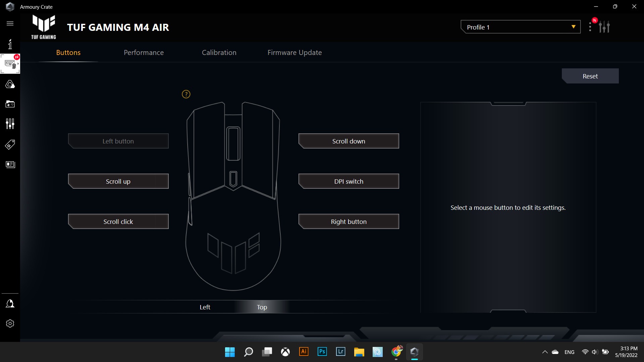Open Chrome from the taskbar
The image size is (644, 362).
tap(396, 352)
